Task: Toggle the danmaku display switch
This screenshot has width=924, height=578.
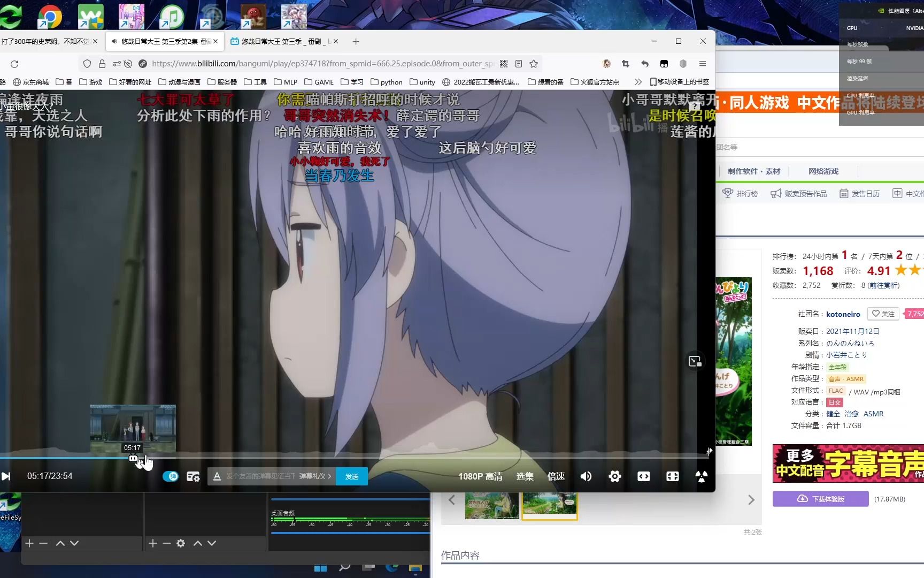Action: pyautogui.click(x=170, y=476)
